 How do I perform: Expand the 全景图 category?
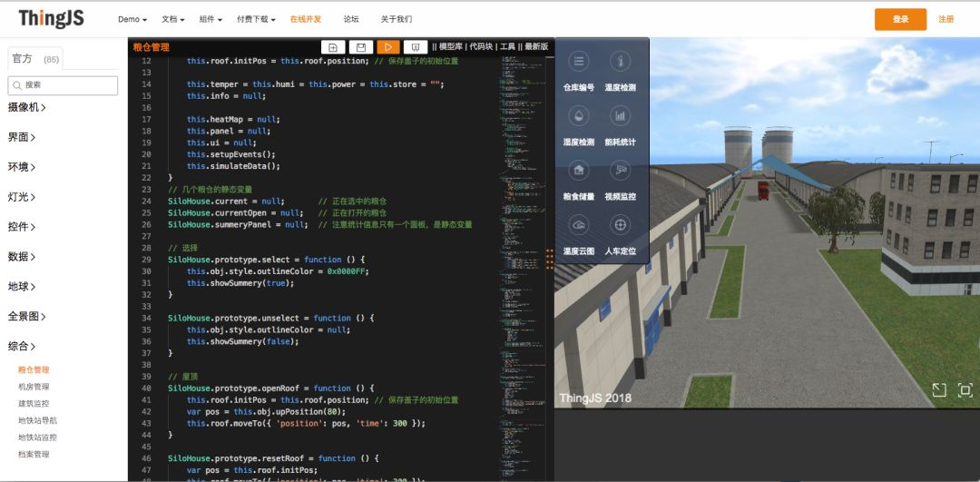tap(27, 316)
